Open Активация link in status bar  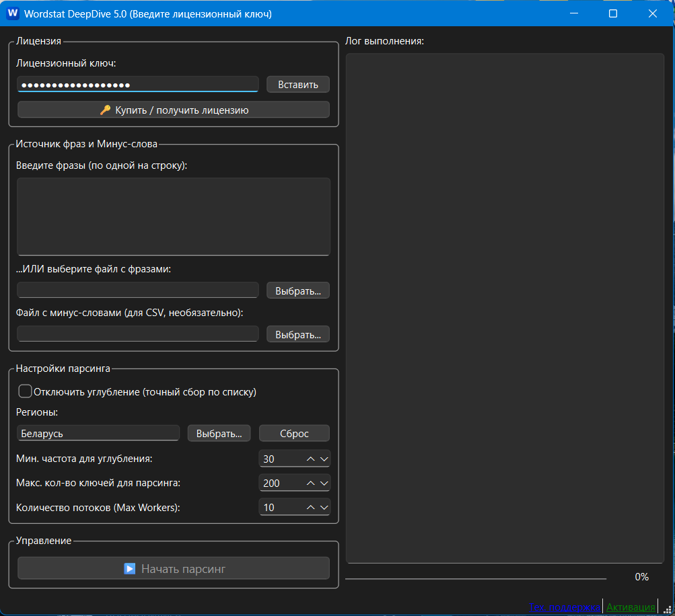[x=631, y=607]
